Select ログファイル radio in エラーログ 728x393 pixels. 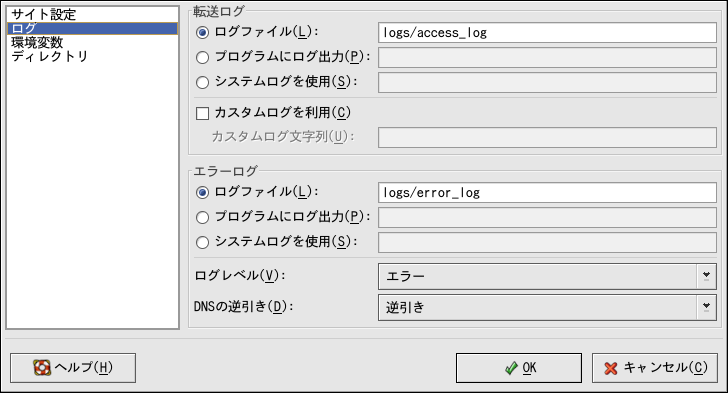click(x=202, y=192)
